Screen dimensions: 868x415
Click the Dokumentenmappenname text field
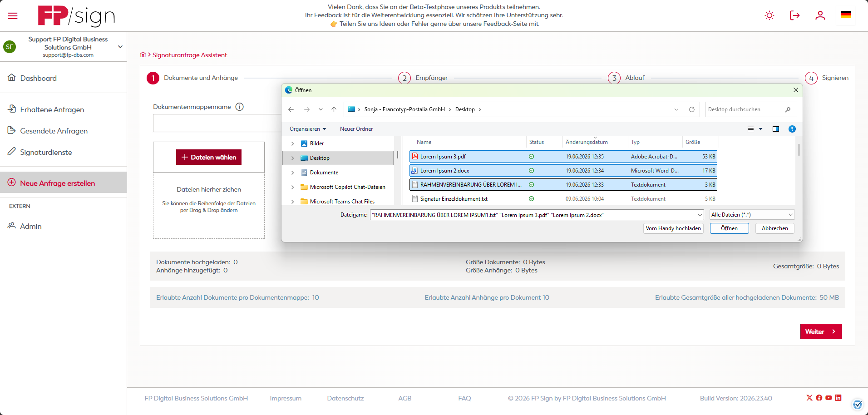(217, 123)
